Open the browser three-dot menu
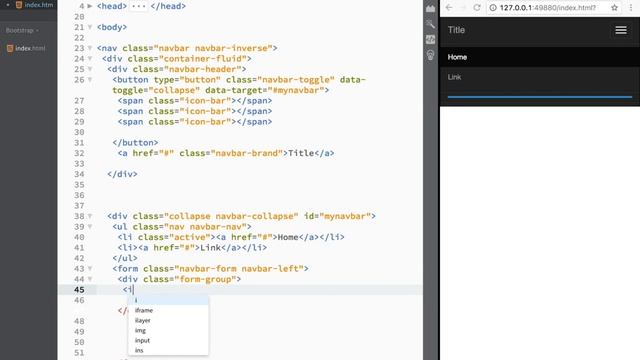The image size is (640, 360). (x=631, y=7)
